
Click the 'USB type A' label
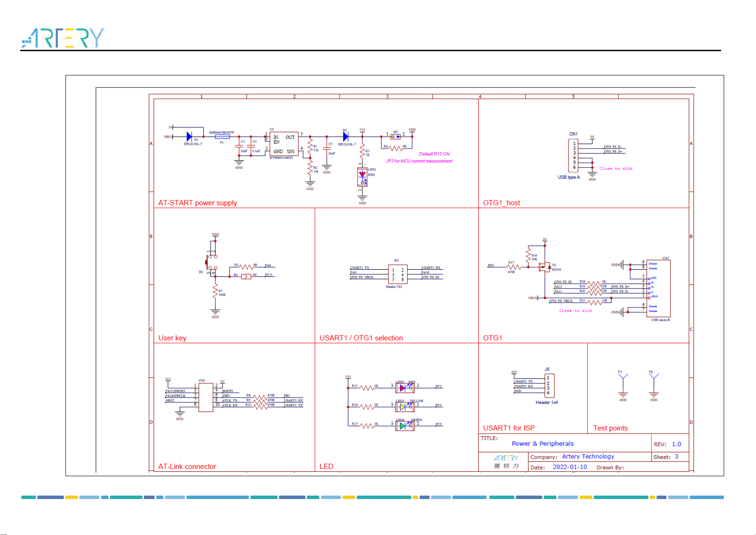568,177
